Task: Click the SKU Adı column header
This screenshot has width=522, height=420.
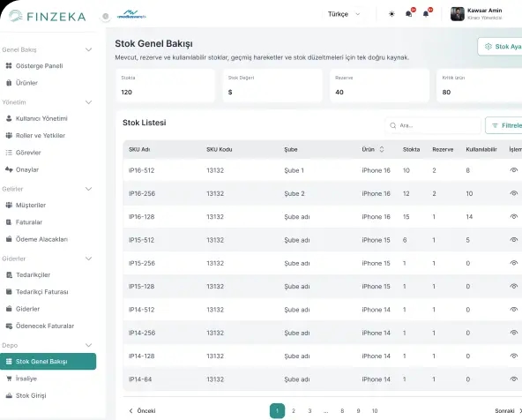Action: click(x=139, y=149)
